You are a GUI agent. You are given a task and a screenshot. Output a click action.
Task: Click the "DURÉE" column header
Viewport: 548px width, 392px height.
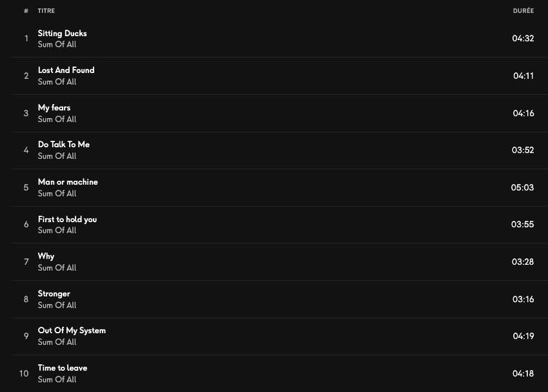tap(523, 11)
